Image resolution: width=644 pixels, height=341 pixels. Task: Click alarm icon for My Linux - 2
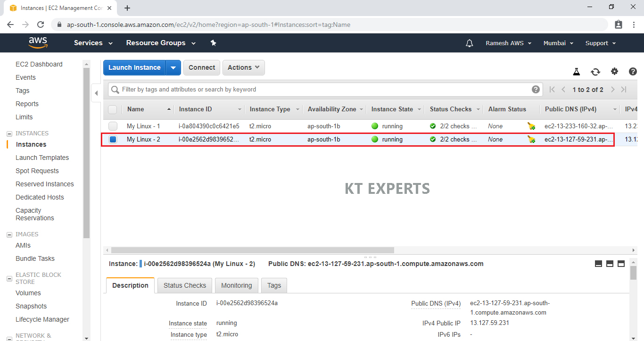(x=531, y=139)
